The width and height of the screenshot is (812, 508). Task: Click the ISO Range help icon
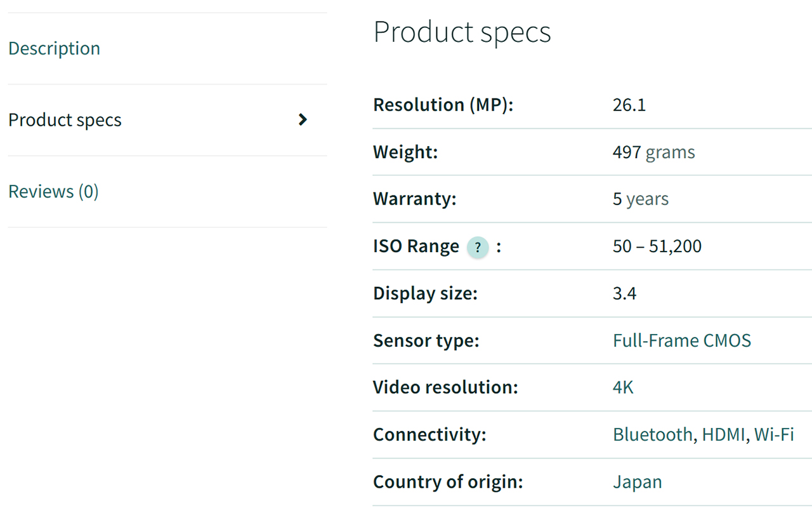478,248
